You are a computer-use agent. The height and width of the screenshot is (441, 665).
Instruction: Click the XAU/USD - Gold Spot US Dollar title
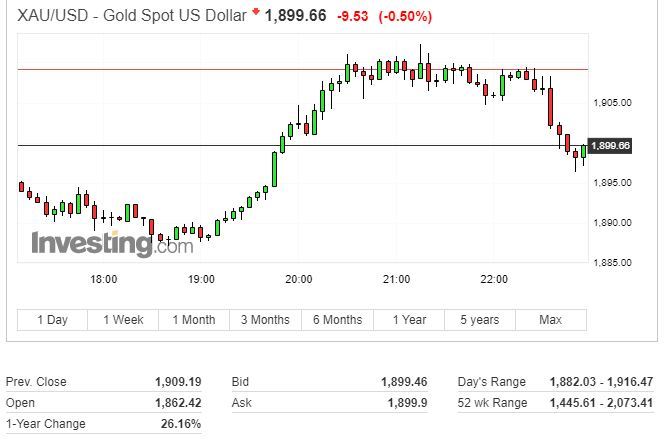click(x=131, y=16)
